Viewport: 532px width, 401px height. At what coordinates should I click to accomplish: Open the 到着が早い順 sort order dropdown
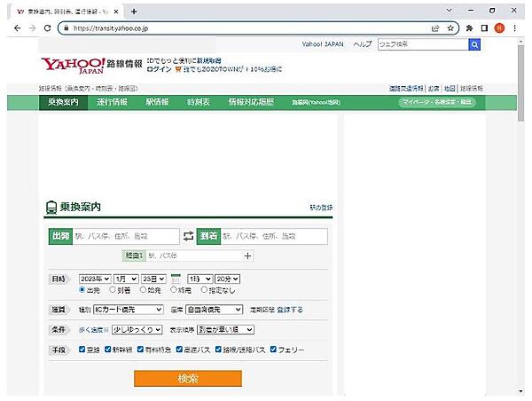tap(225, 329)
